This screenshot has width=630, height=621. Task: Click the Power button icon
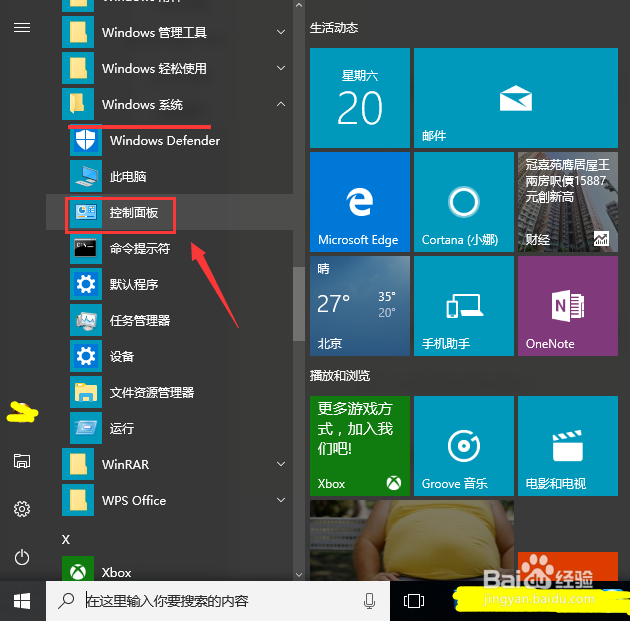(22, 557)
